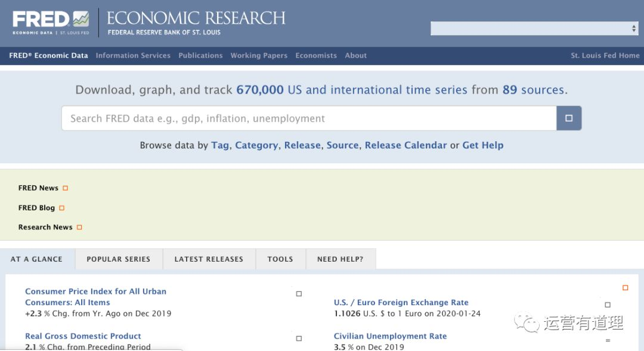Viewport: 644px width, 351px height.
Task: Open the About menu item
Action: point(355,55)
